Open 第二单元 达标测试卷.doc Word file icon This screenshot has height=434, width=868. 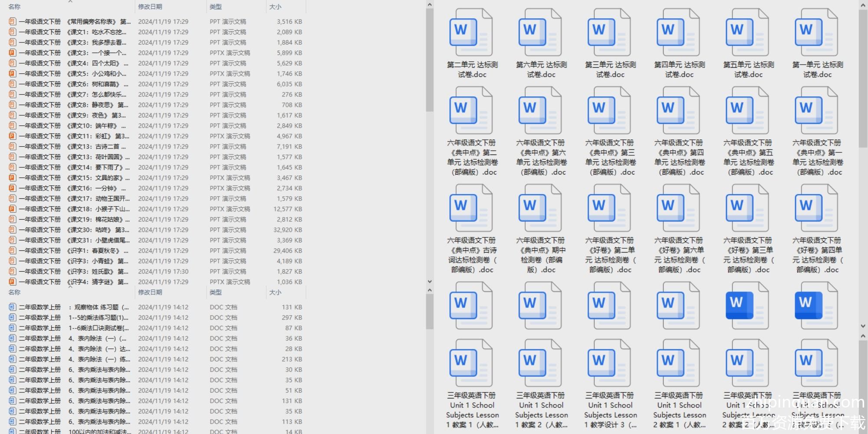tap(471, 33)
